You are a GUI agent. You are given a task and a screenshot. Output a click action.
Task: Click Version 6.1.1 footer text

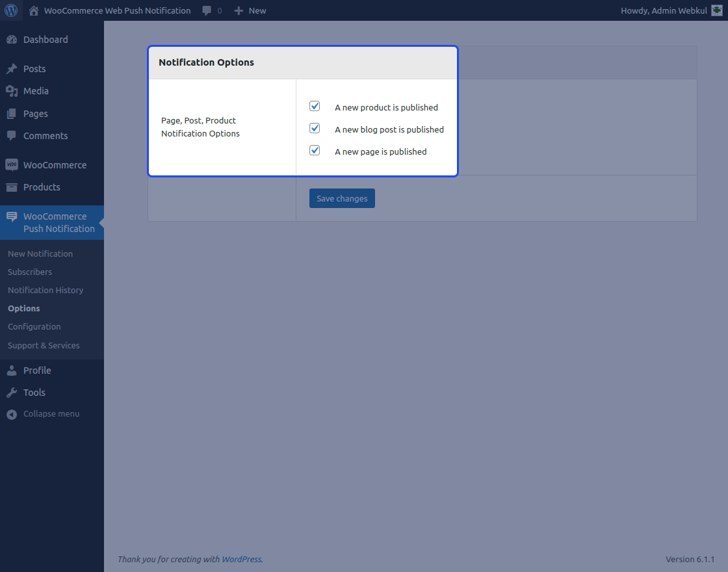click(x=690, y=559)
